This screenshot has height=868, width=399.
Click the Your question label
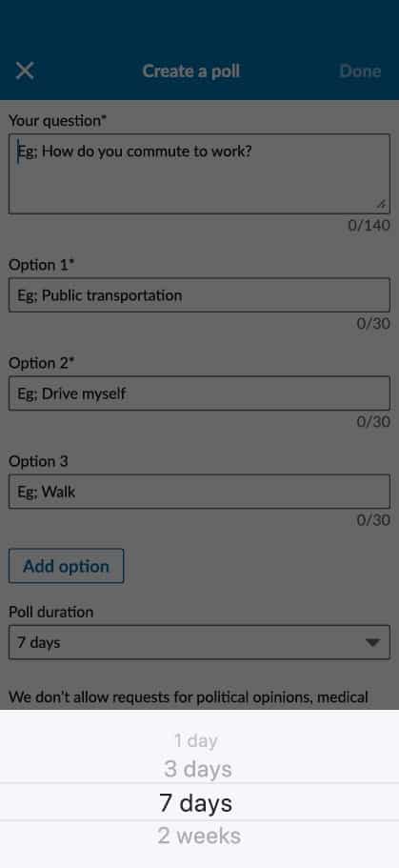(57, 120)
